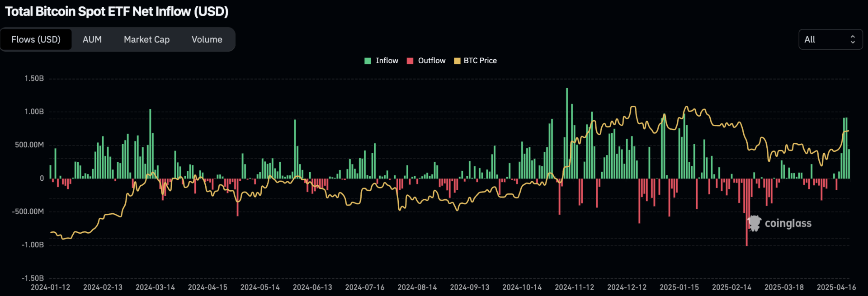Click the deepest red outflow bar
This screenshot has width=868, height=296.
(746, 212)
